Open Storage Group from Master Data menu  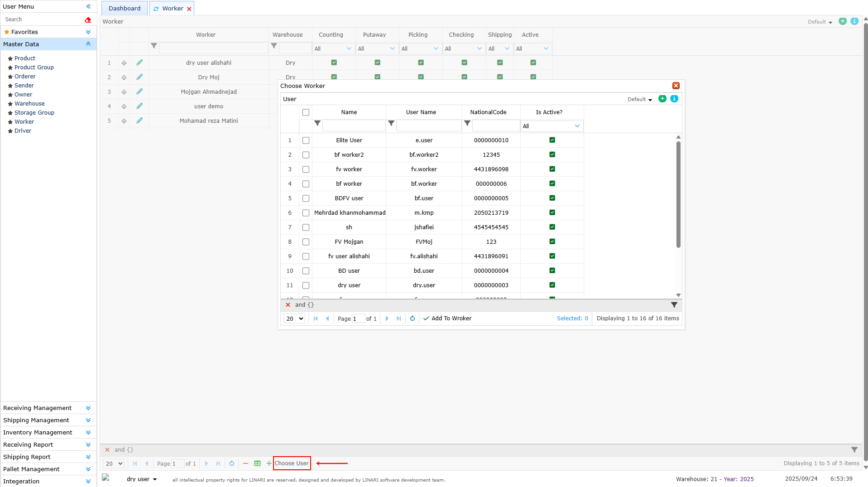(x=34, y=112)
